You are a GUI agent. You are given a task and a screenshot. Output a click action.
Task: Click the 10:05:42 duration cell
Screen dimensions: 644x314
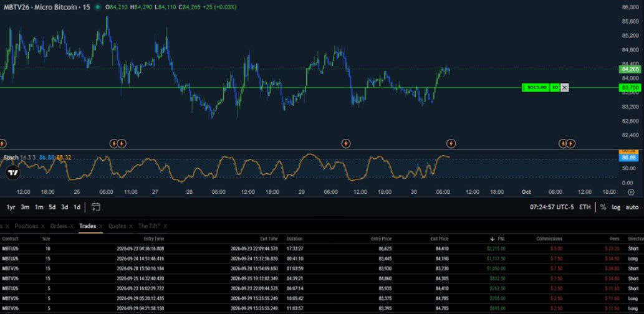(x=295, y=298)
